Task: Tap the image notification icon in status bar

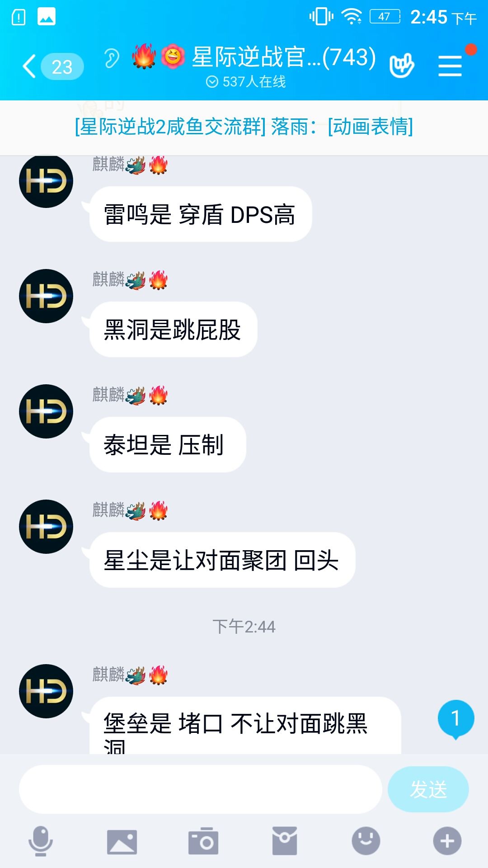Action: [46, 17]
